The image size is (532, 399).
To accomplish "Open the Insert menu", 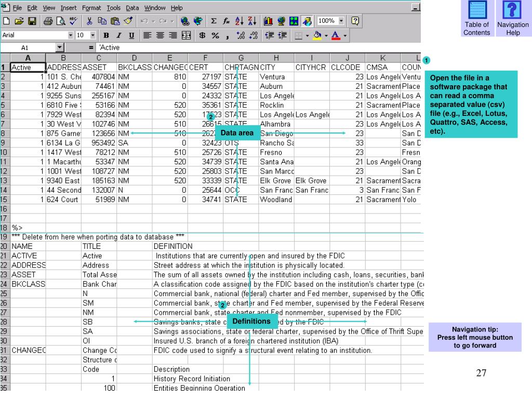I will pos(69,8).
